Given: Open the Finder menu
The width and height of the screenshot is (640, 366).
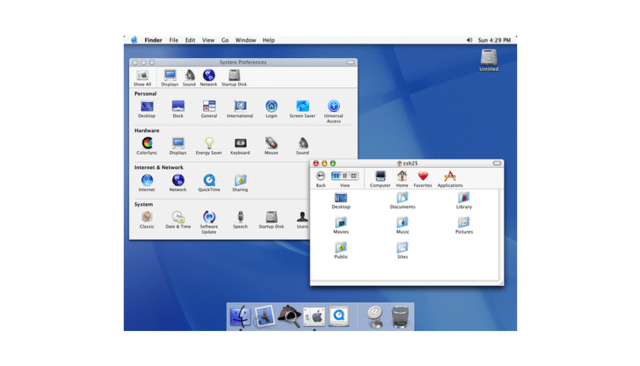Looking at the screenshot, I should click(x=153, y=40).
